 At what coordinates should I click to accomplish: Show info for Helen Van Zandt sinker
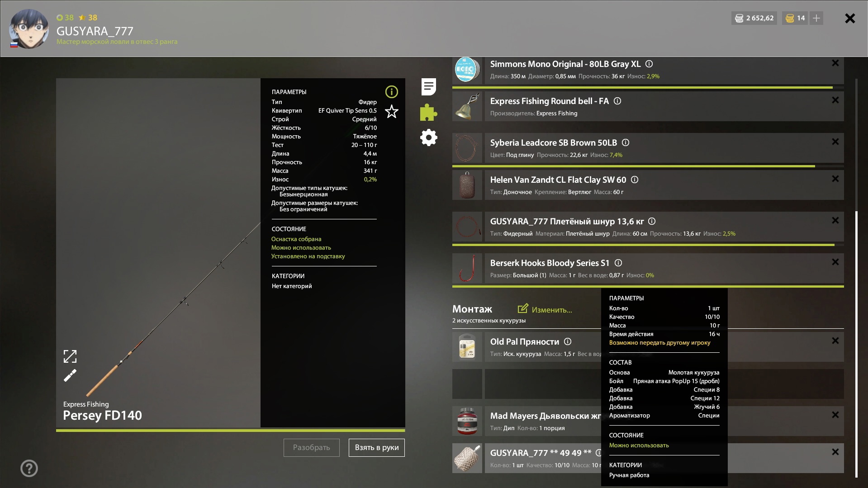(x=635, y=180)
